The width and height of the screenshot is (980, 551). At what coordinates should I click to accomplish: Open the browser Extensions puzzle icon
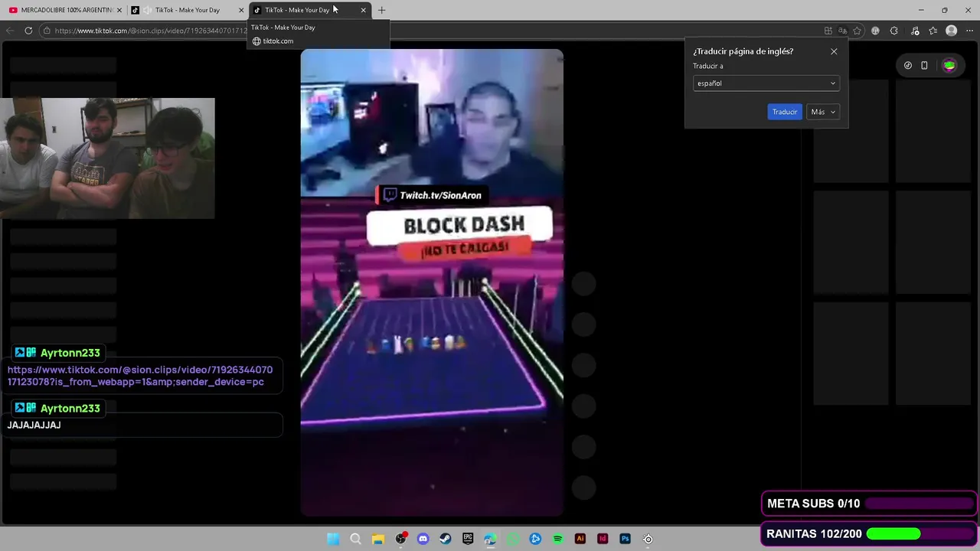pos(893,31)
